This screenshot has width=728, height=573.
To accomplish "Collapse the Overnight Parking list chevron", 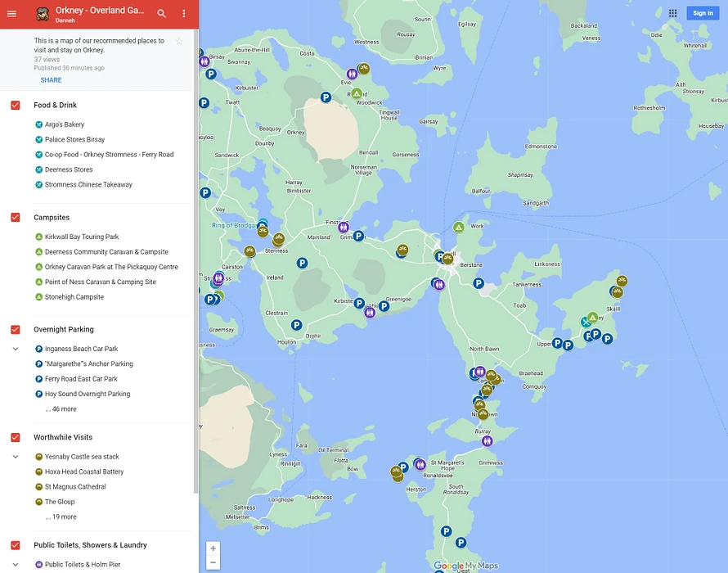I will (x=16, y=349).
